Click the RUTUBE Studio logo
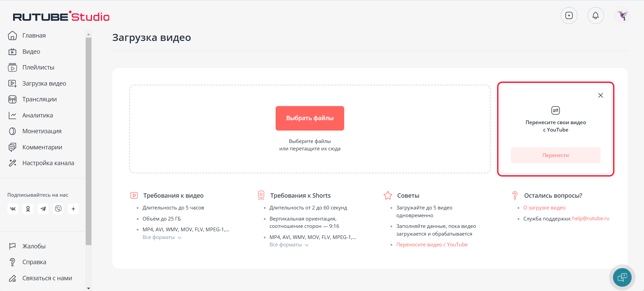This screenshot has width=644, height=291. (x=61, y=16)
